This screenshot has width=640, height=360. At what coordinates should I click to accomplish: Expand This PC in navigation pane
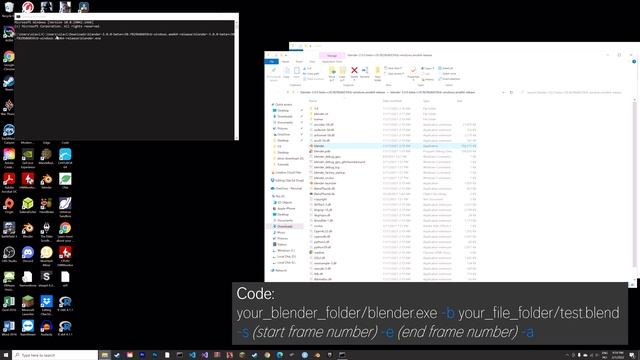[x=278, y=196]
